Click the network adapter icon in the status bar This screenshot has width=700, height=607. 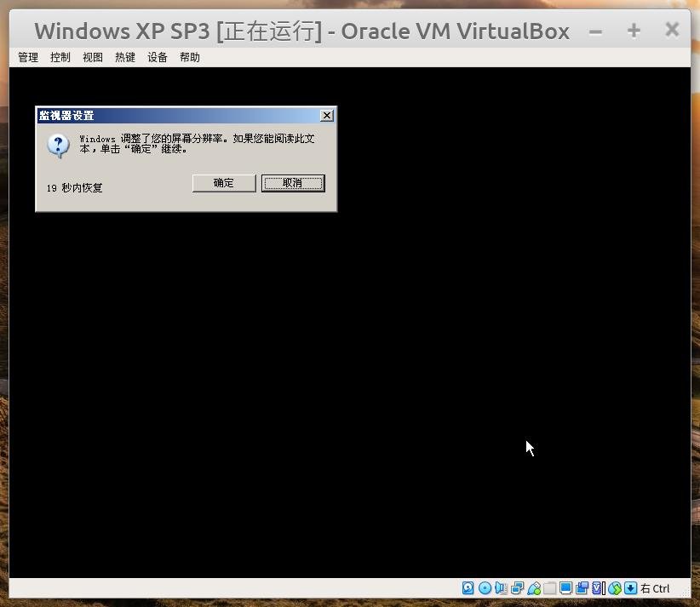coord(518,588)
